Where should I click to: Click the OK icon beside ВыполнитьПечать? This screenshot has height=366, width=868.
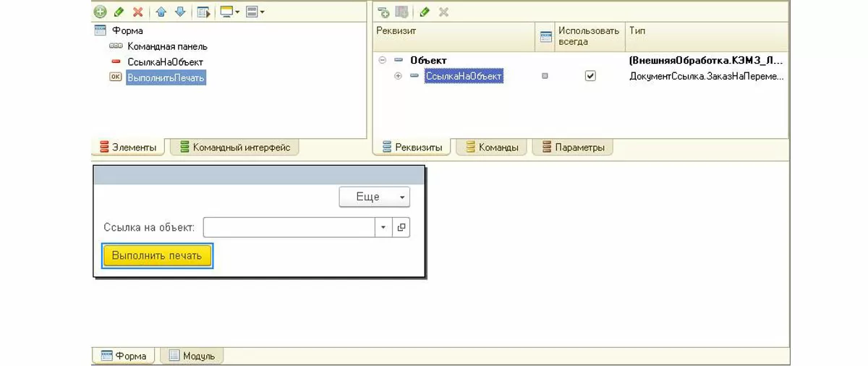[115, 77]
